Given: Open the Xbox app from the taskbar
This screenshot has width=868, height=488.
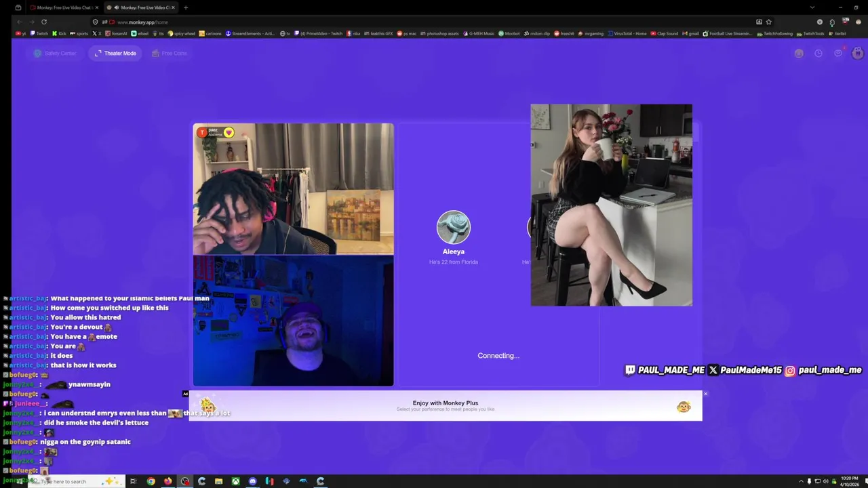Looking at the screenshot, I should click(x=235, y=481).
